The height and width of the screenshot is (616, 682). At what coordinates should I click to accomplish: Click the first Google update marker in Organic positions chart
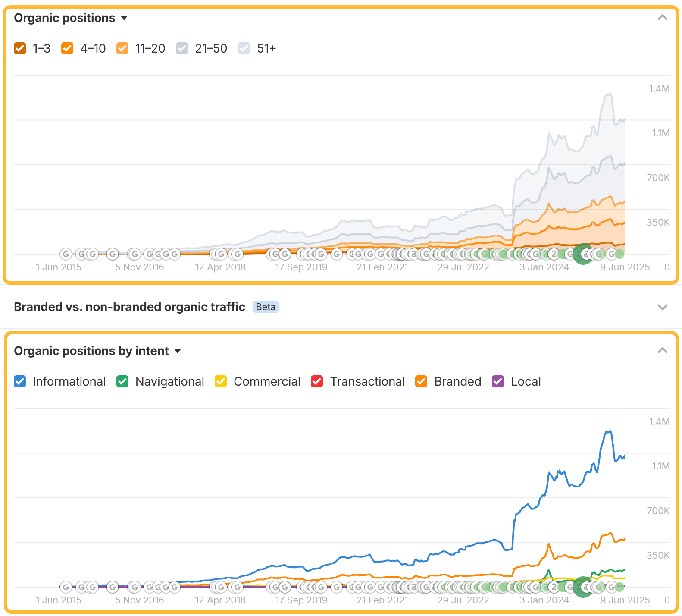[66, 254]
